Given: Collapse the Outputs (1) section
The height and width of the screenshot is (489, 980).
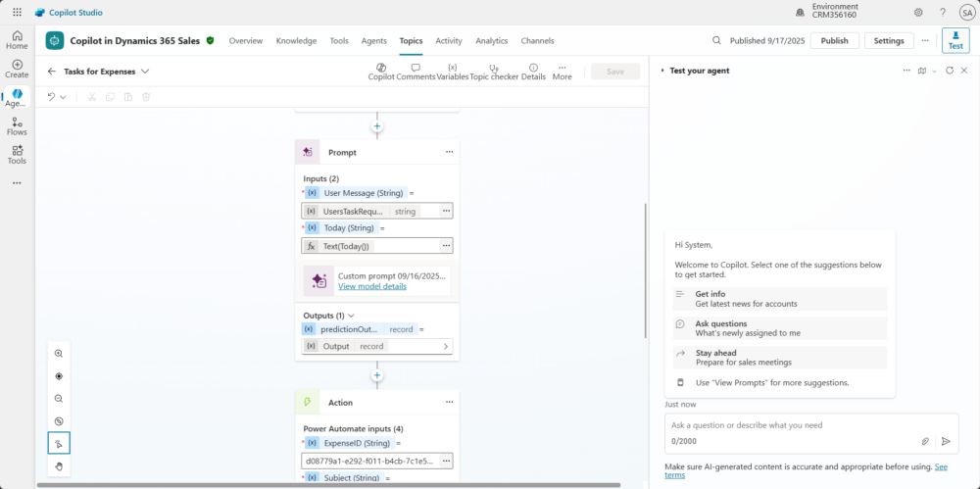Looking at the screenshot, I should [x=351, y=316].
